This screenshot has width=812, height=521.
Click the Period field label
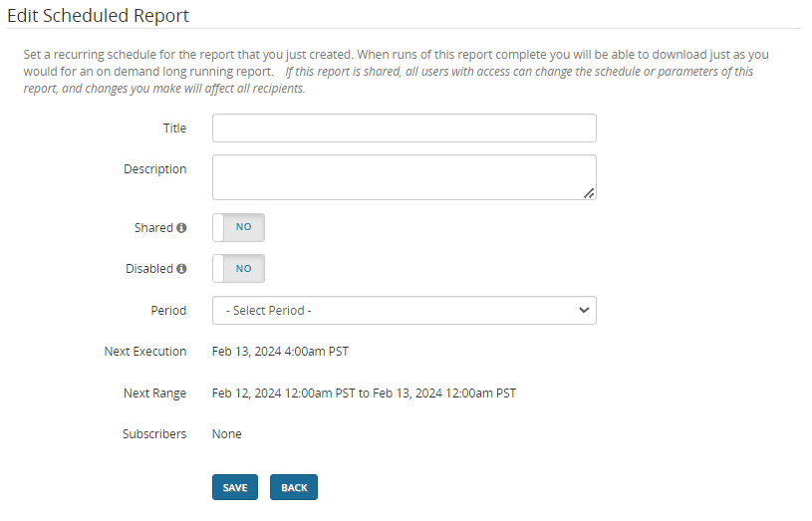168,311
